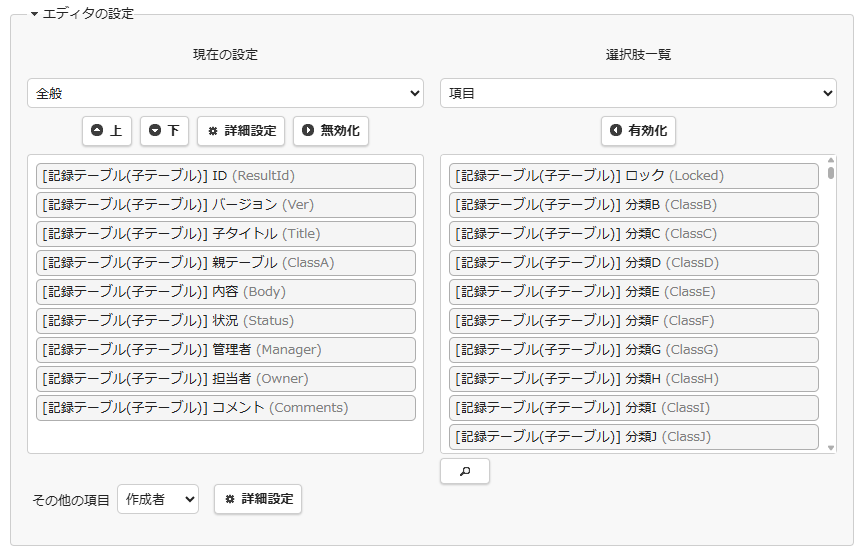Select the 管理者 (Manager) item
The image size is (862, 548).
click(226, 350)
